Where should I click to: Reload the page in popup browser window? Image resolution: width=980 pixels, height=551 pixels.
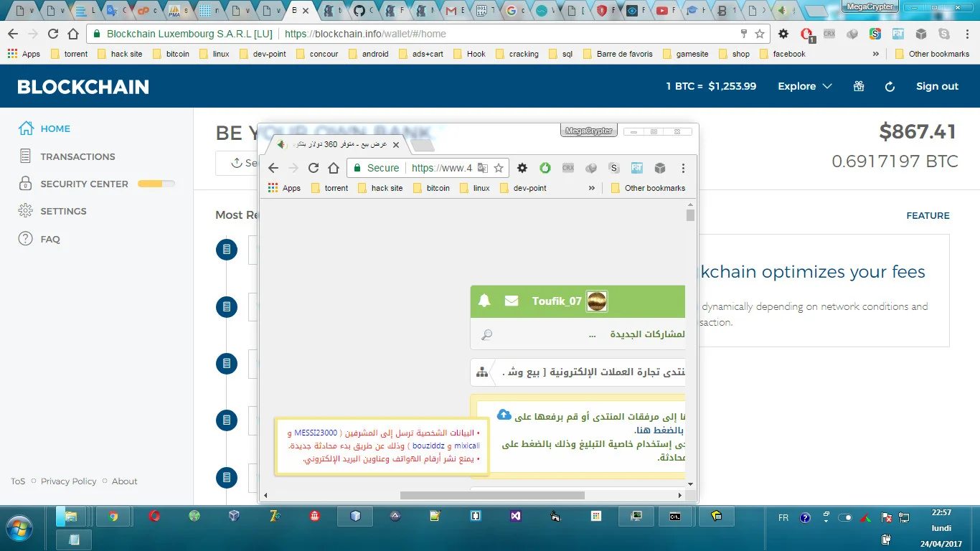314,168
